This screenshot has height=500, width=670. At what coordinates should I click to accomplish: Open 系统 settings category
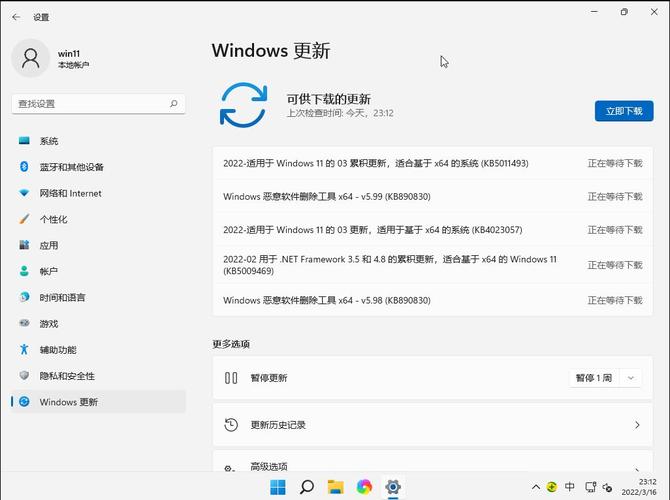(x=98, y=141)
